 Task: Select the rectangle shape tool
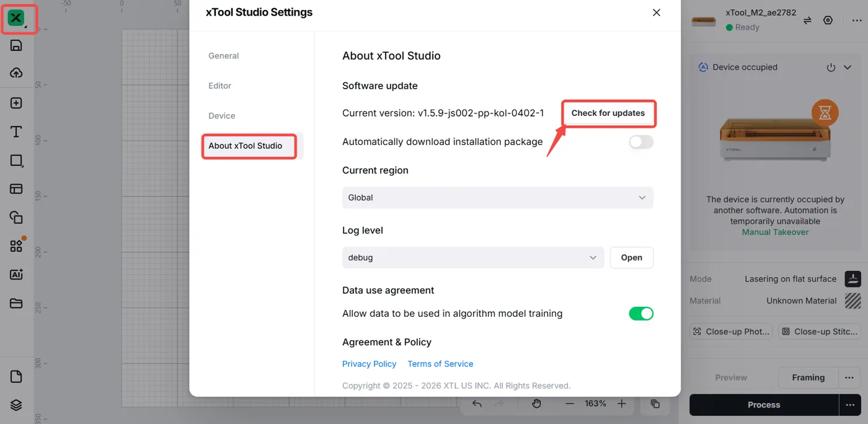click(17, 161)
